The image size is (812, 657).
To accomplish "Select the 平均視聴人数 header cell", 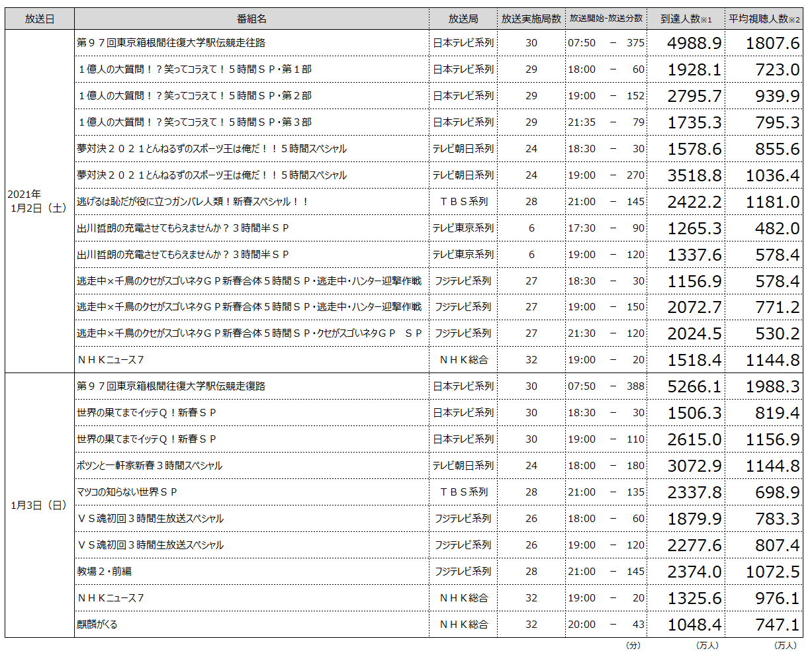I will 764,19.
